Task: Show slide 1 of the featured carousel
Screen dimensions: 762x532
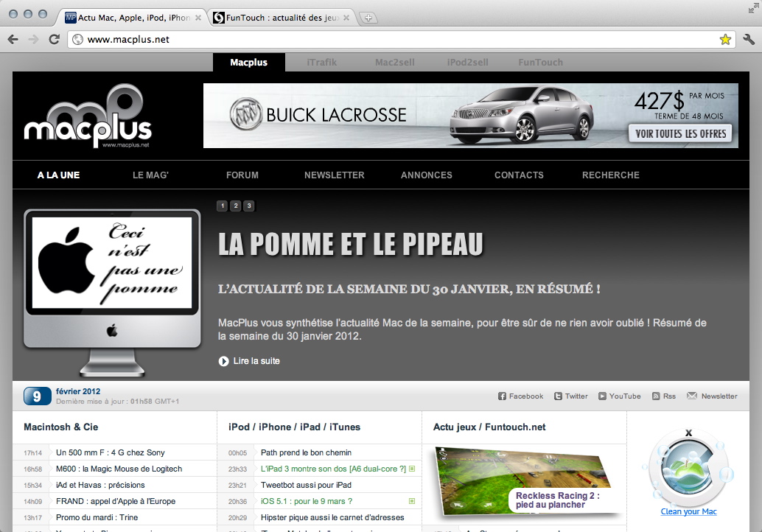Action: (223, 206)
